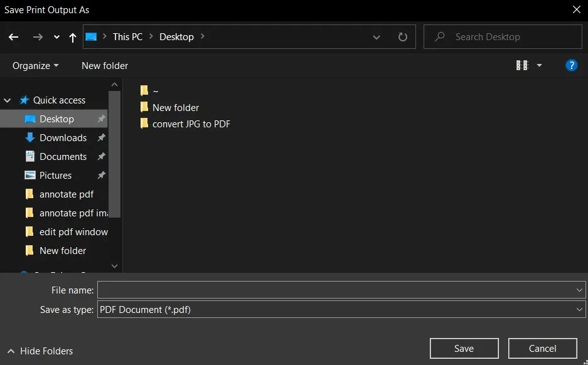This screenshot has width=588, height=365.
Task: Click the forward navigation arrow
Action: pyautogui.click(x=37, y=37)
